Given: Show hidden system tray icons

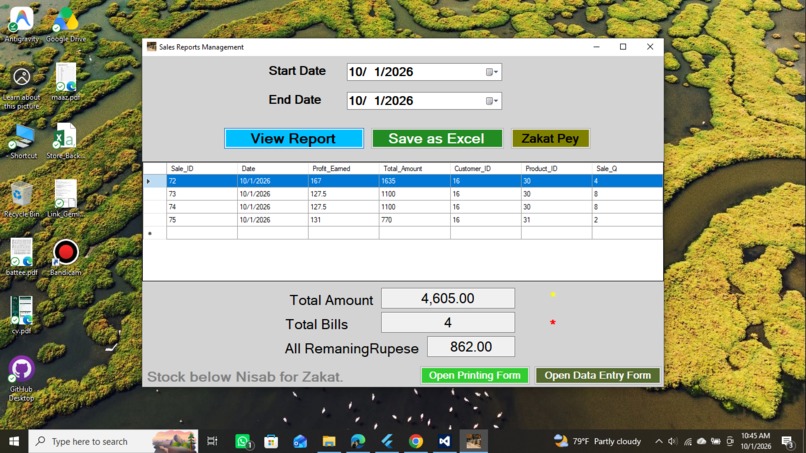Looking at the screenshot, I should point(658,441).
